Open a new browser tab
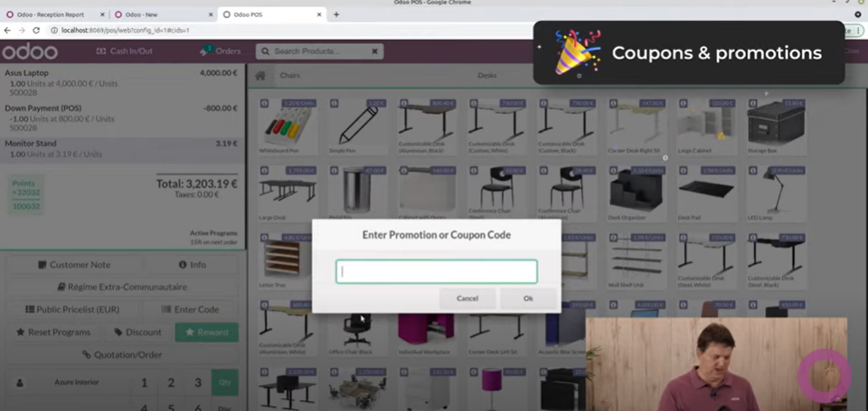The height and width of the screenshot is (411, 868). [x=336, y=15]
